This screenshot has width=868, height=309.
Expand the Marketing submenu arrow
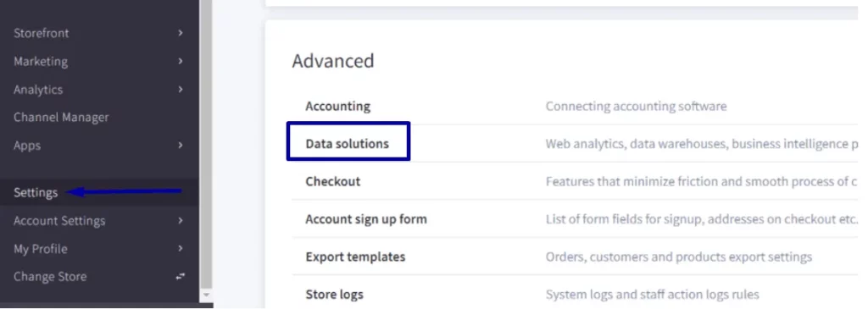pos(181,61)
